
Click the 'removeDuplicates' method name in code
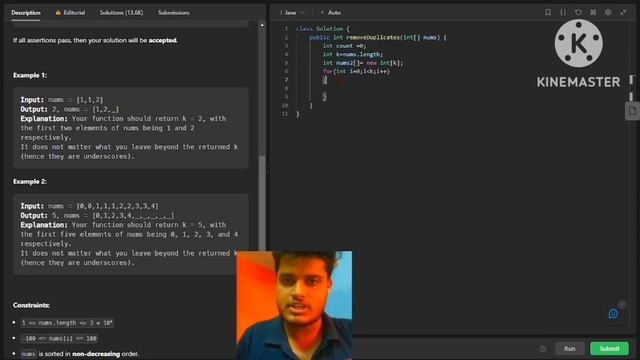(373, 38)
